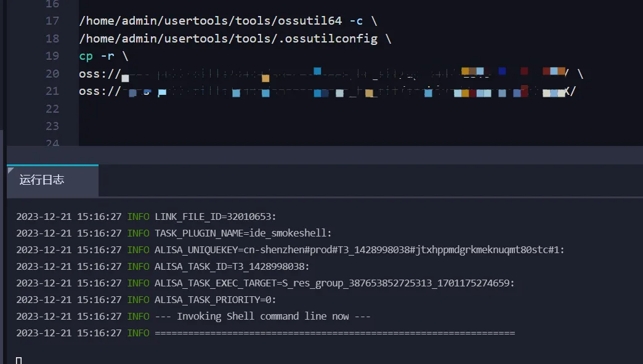Click the LINK_FILE_ID=32010653 log line
Viewport: 643px width, 364px height.
pyautogui.click(x=147, y=216)
